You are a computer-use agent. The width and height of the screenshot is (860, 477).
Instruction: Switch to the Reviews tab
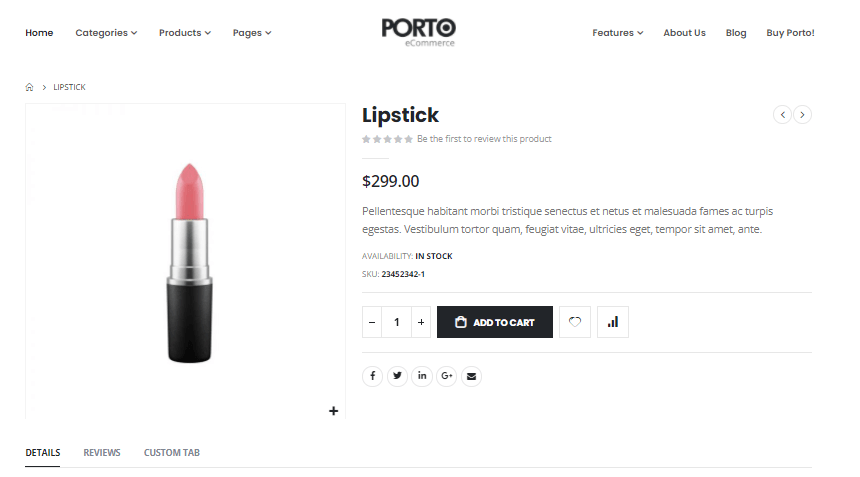[x=102, y=453]
